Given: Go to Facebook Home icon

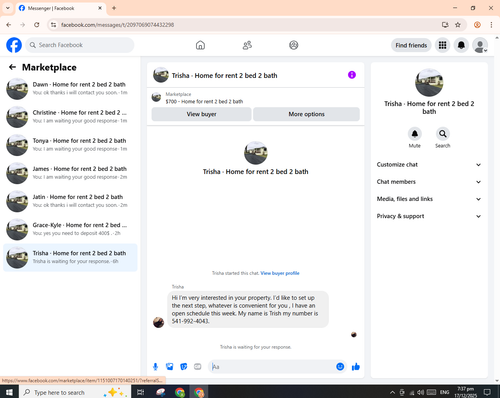Looking at the screenshot, I should 200,45.
